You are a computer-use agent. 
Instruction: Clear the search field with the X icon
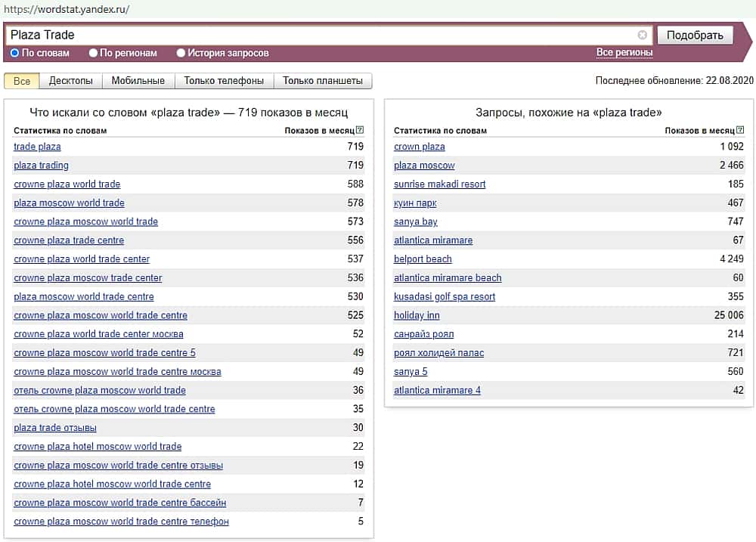643,35
